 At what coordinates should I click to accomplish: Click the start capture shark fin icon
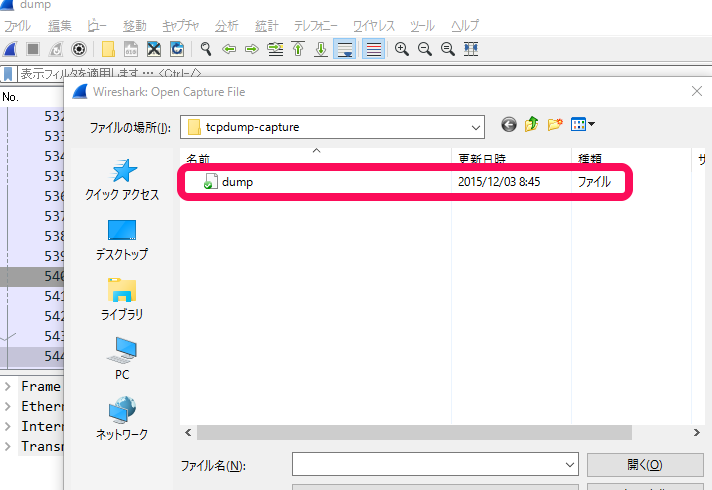tap(10, 49)
